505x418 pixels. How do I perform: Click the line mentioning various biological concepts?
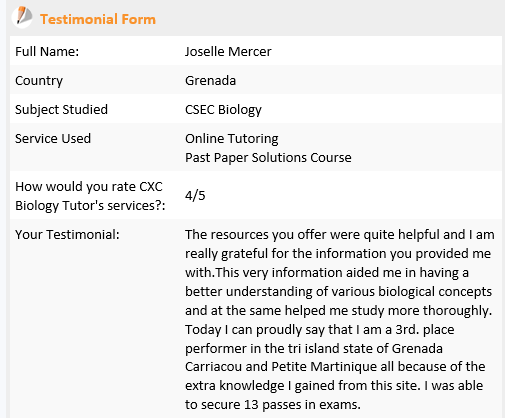tap(338, 292)
